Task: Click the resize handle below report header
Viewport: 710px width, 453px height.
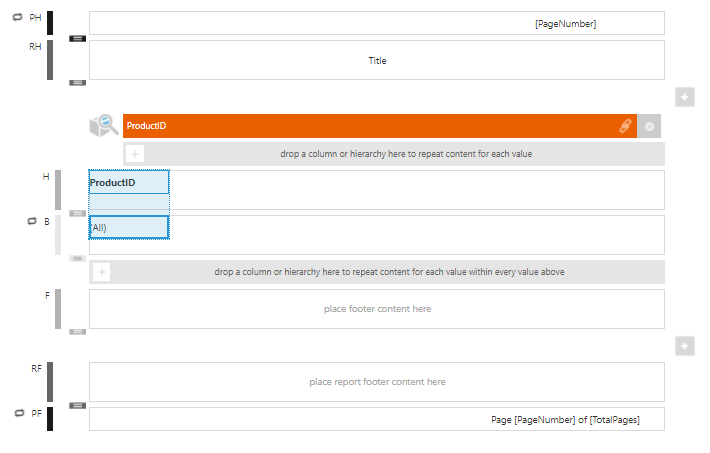Action: (x=77, y=83)
